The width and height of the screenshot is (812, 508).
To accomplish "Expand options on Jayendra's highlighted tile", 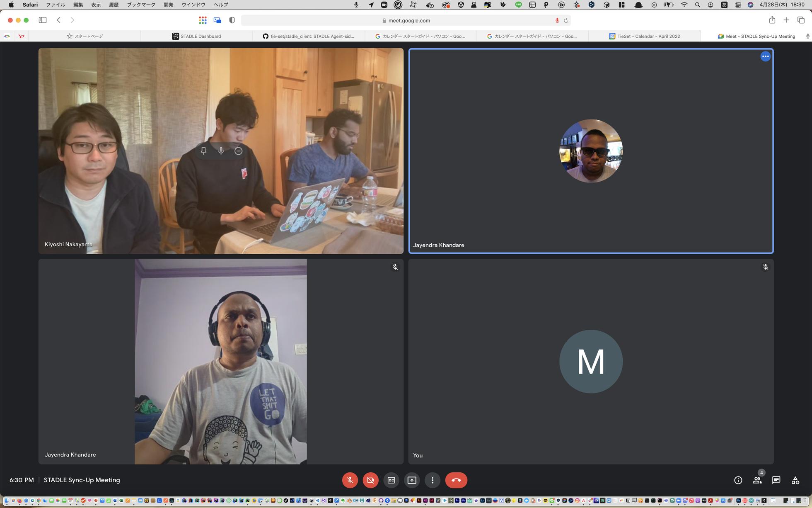I will pos(765,56).
